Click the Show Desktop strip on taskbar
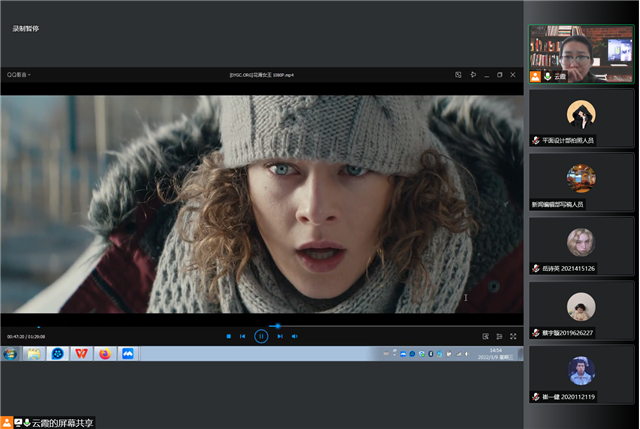The width and height of the screenshot is (640, 429). tap(521, 353)
